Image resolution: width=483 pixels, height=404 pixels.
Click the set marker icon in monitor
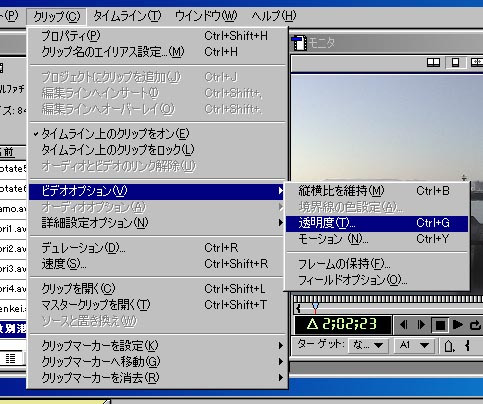449,346
